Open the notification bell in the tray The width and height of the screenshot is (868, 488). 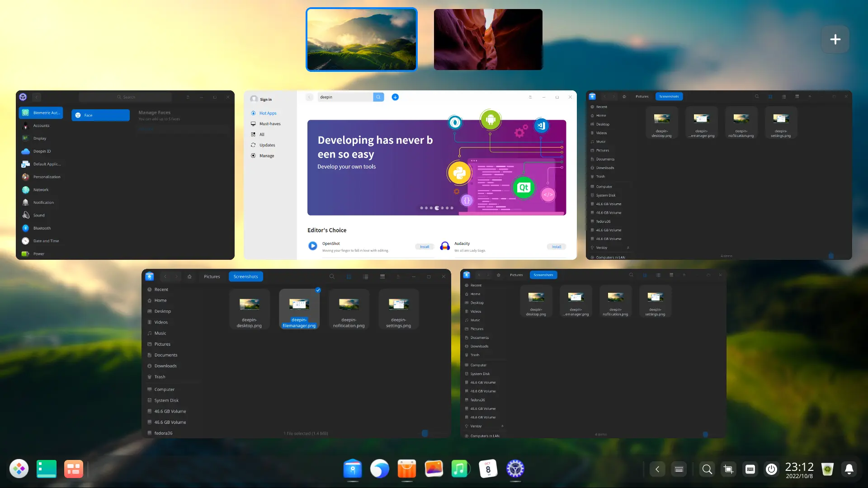[x=849, y=469]
